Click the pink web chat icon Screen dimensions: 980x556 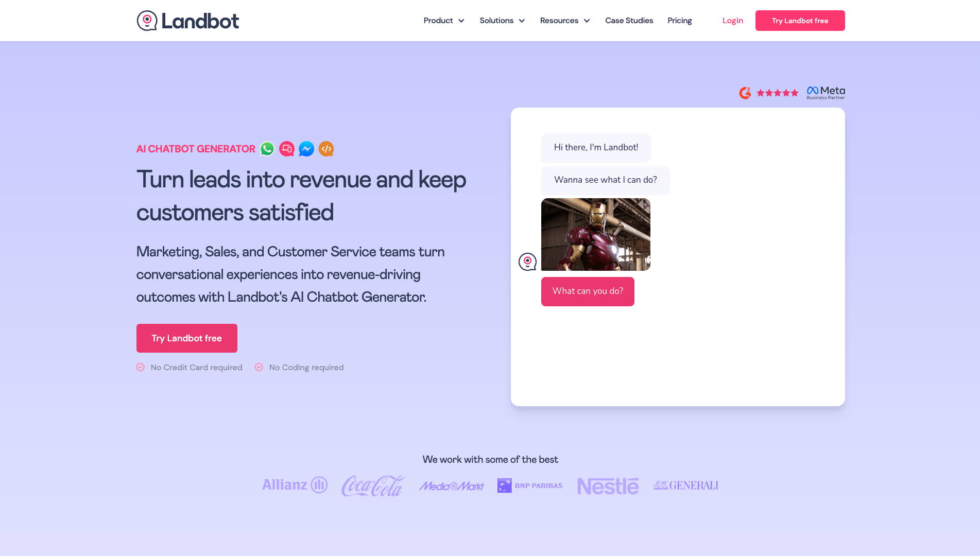point(287,149)
